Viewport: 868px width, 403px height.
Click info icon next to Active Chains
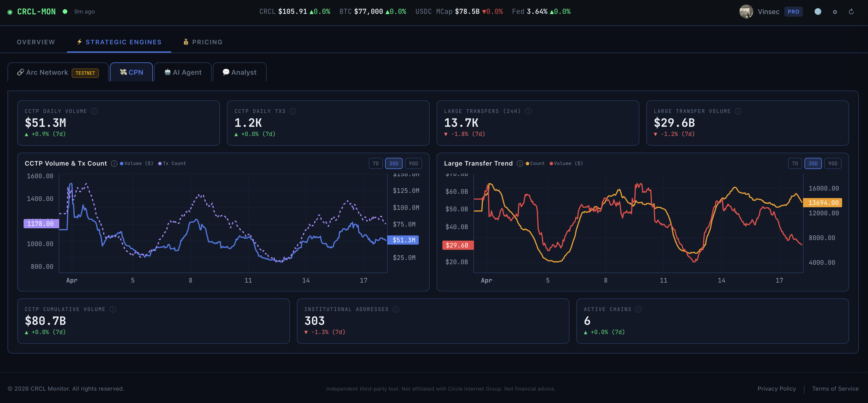point(638,309)
